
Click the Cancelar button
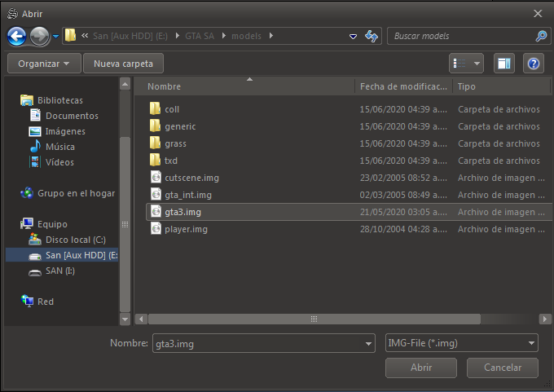point(503,368)
